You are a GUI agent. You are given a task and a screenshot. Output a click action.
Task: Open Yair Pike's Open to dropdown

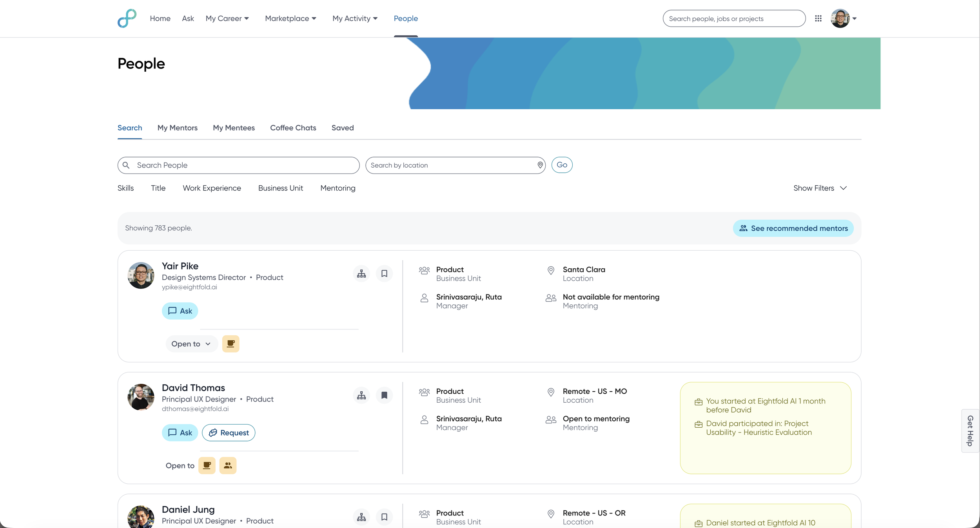click(191, 344)
